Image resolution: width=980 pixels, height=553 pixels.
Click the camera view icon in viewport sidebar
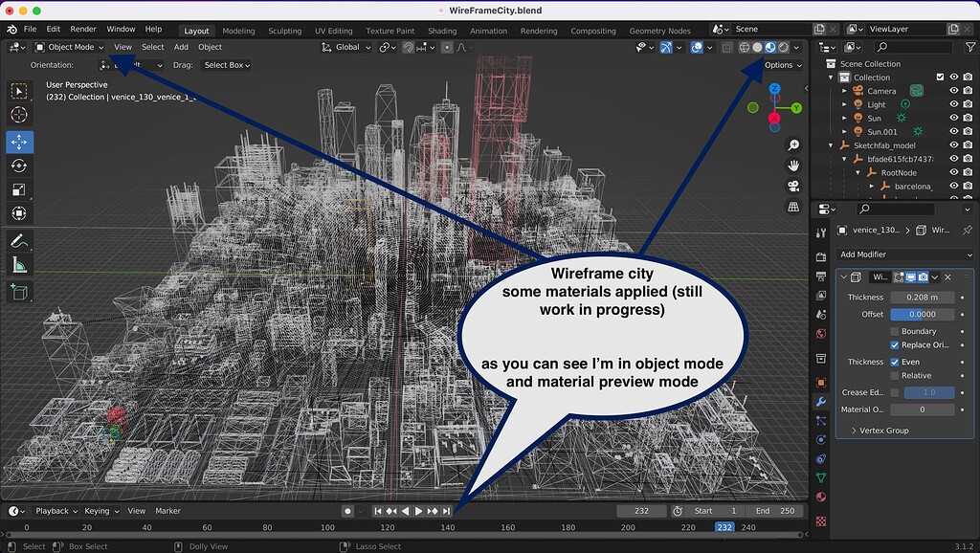[x=792, y=184]
